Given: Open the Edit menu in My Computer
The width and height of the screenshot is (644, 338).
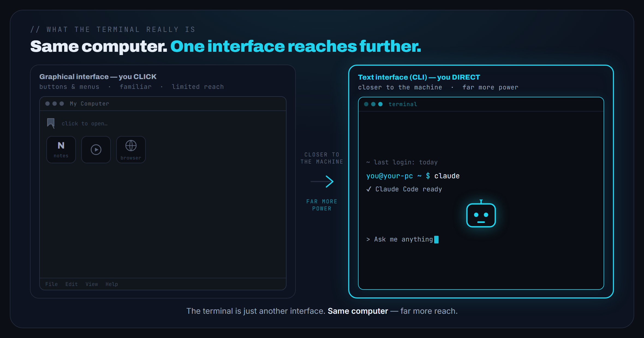Looking at the screenshot, I should point(71,284).
